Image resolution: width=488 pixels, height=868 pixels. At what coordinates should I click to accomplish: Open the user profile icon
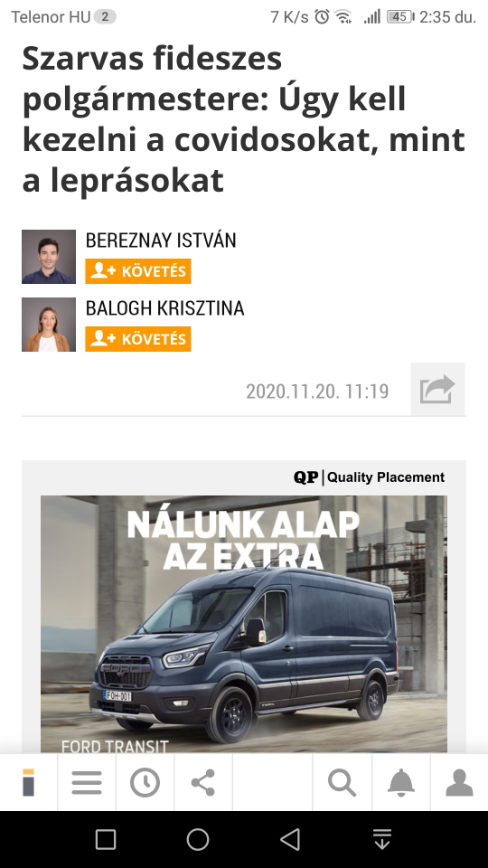[459, 783]
